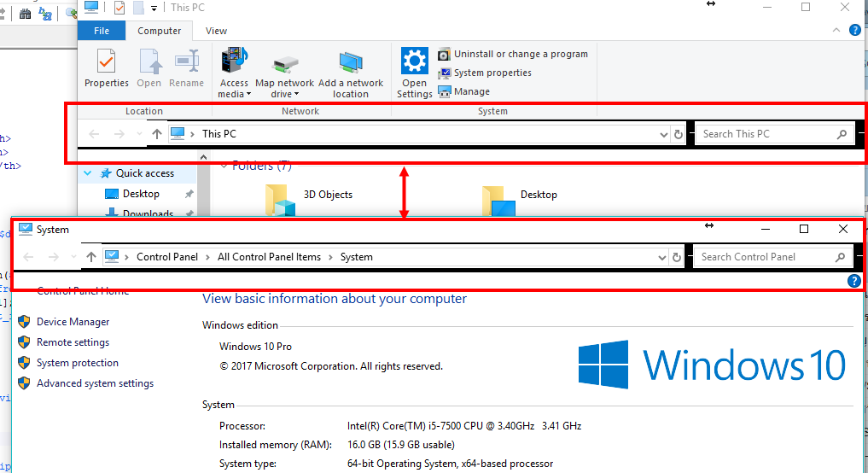Switch to the View ribbon tab
Image resolution: width=868 pixels, height=473 pixels.
(216, 31)
